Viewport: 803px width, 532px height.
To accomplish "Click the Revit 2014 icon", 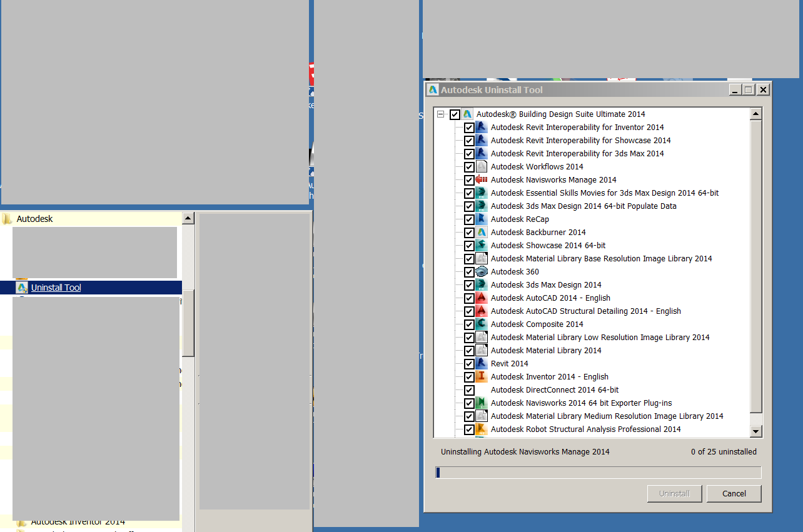I will click(481, 363).
